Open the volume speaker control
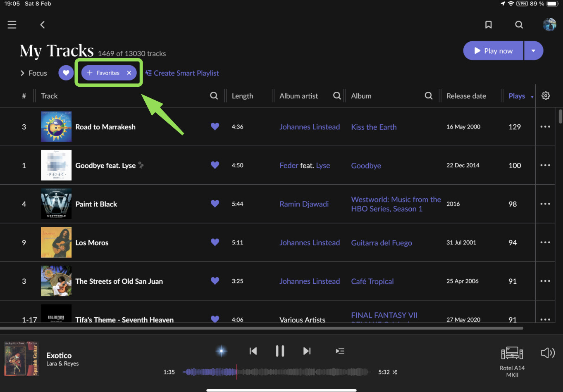Screen dimensions: 563x392 pyautogui.click(x=547, y=353)
